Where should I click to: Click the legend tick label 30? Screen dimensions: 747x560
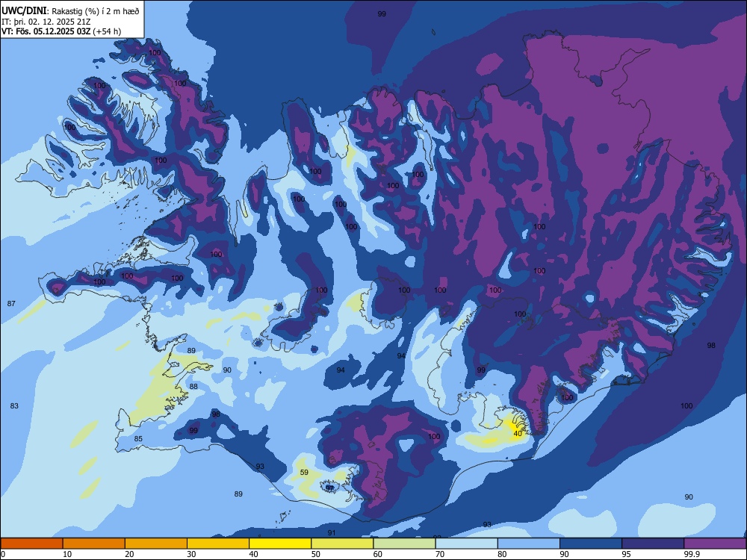tap(191, 554)
